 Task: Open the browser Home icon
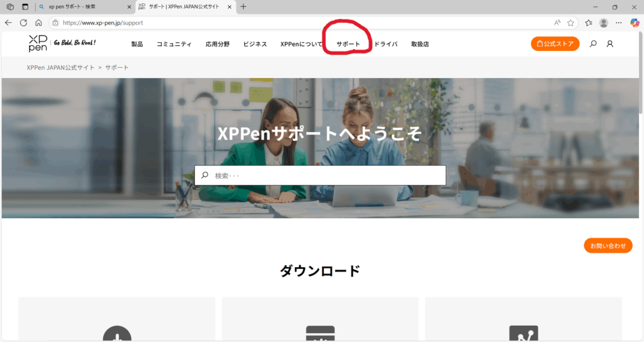[38, 23]
